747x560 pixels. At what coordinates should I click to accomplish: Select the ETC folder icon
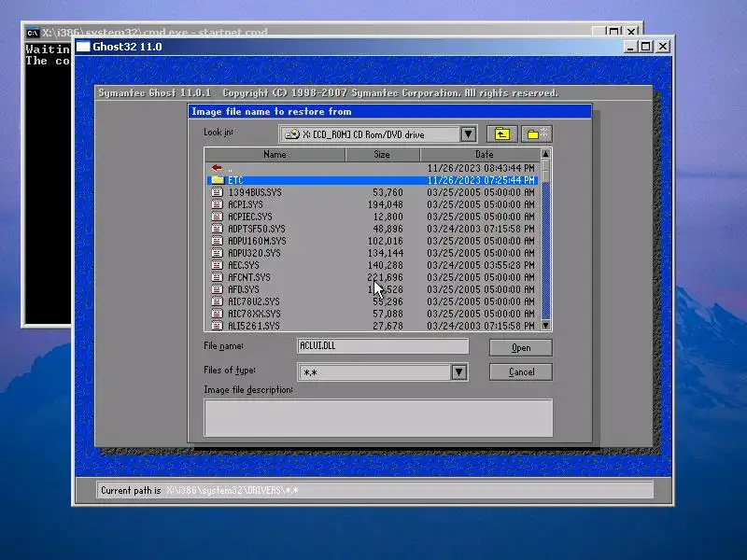tap(218, 180)
